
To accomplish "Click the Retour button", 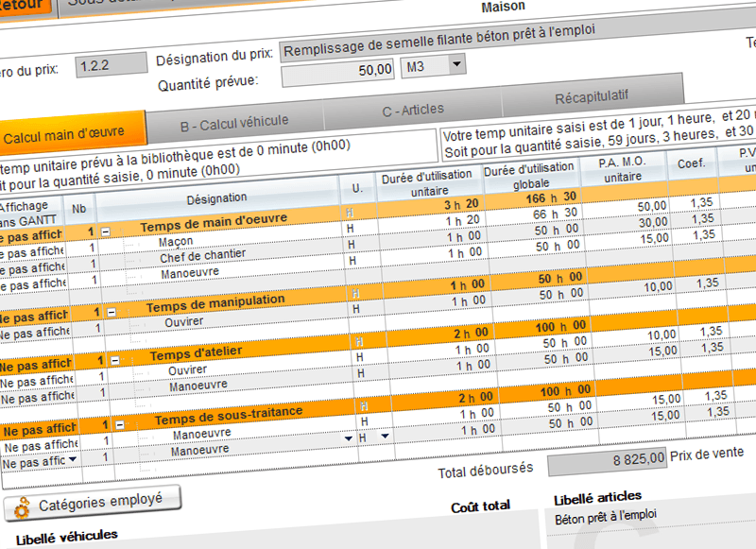I will pyautogui.click(x=24, y=4).
